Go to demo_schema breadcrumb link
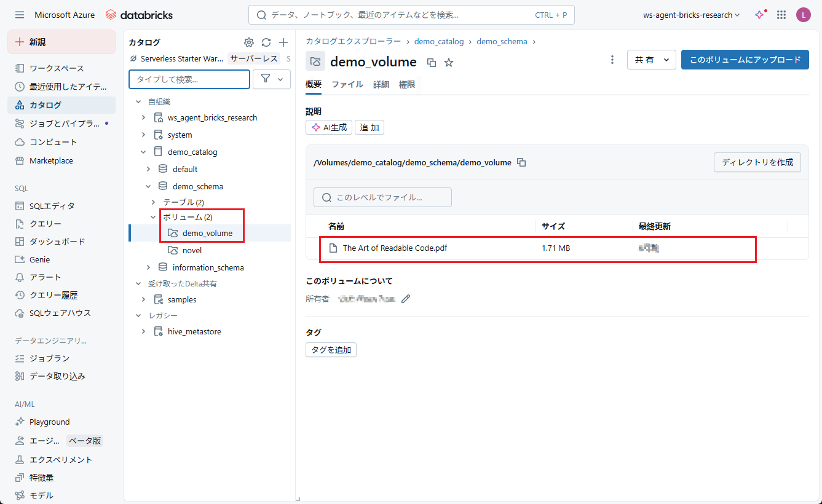Viewport: 822px width, 504px height. pyautogui.click(x=502, y=42)
